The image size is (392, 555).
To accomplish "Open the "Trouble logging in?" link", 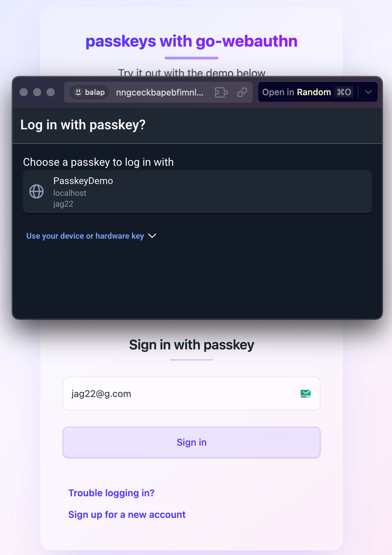I will [111, 493].
